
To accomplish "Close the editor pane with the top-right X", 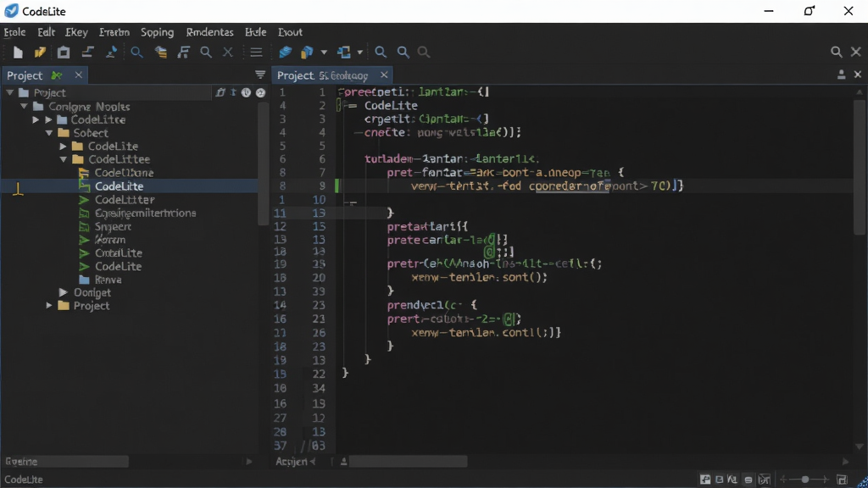I will pyautogui.click(x=858, y=75).
